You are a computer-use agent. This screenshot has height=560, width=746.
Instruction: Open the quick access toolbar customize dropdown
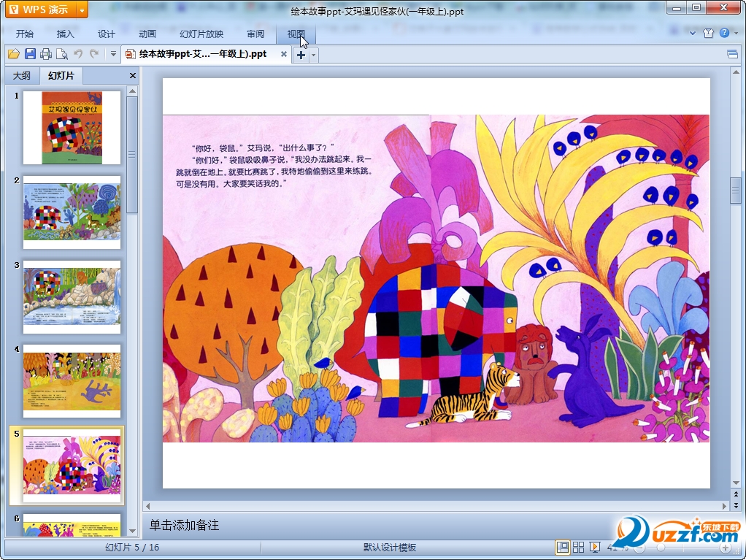[113, 54]
